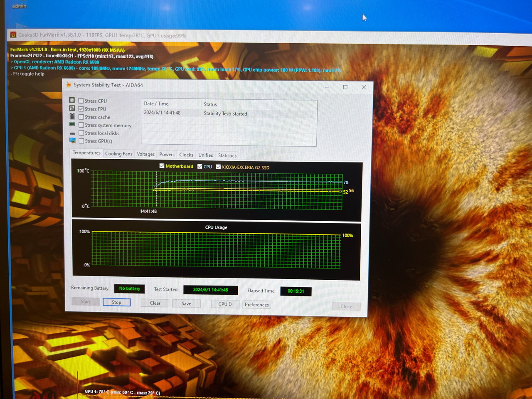Click the CPUID button
This screenshot has width=532, height=399.
[x=224, y=304]
